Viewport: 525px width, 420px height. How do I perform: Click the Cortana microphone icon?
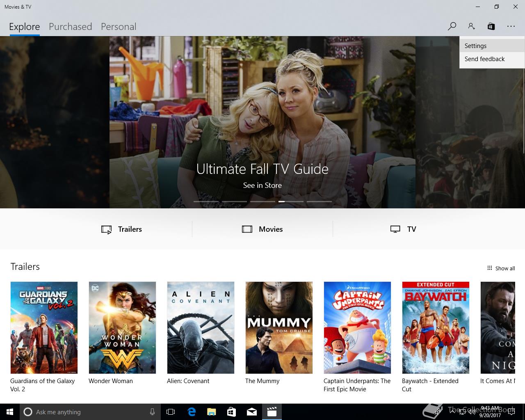152,412
